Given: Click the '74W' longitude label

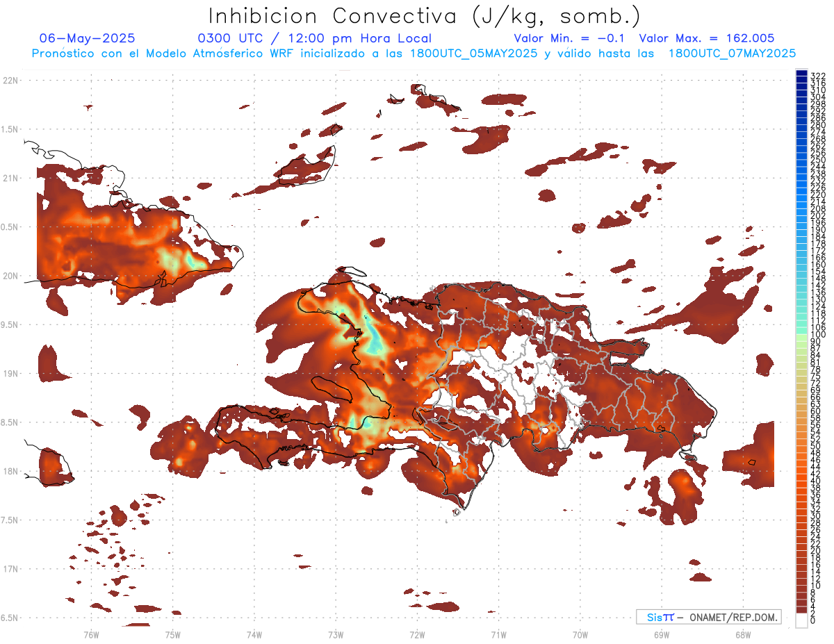Looking at the screenshot, I should (x=254, y=634).
